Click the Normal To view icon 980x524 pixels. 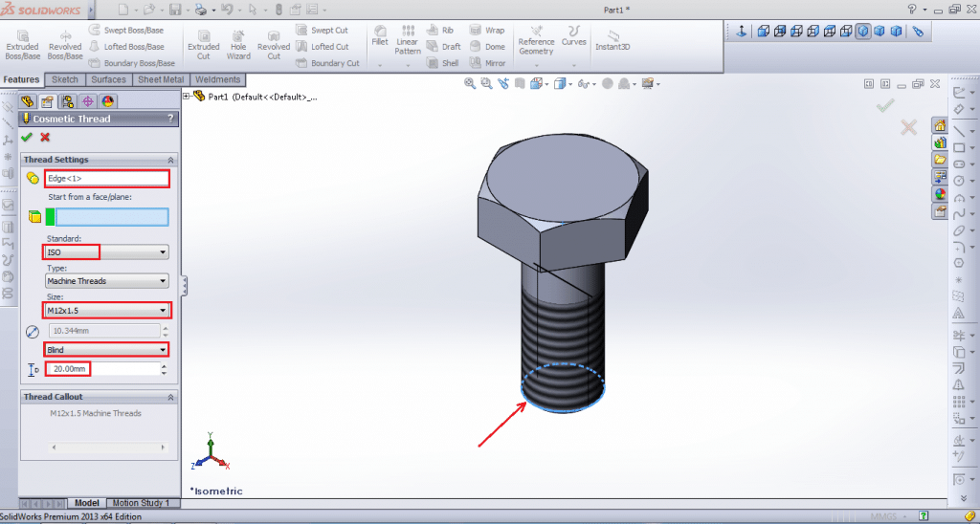tap(742, 32)
